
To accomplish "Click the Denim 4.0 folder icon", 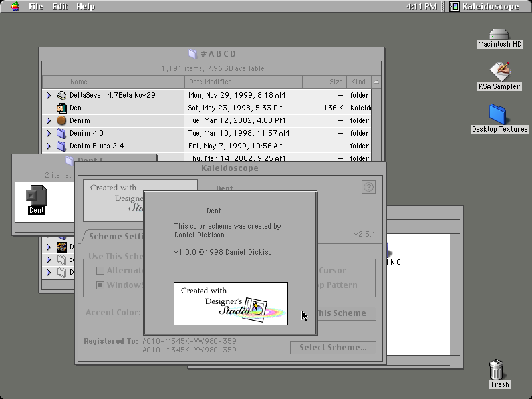I will pos(61,133).
